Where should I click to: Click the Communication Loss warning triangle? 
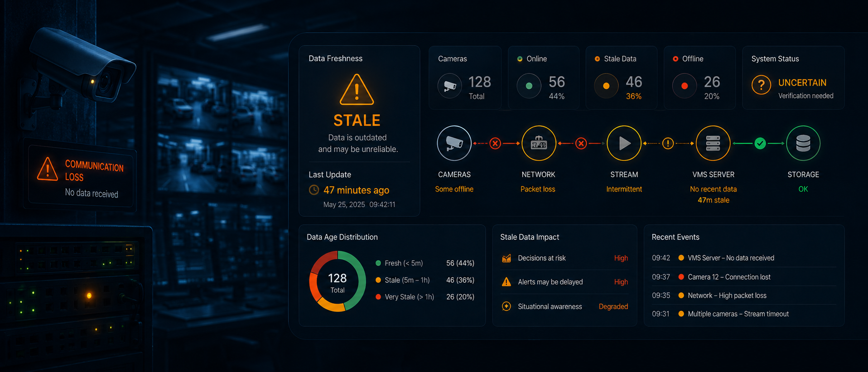point(47,169)
